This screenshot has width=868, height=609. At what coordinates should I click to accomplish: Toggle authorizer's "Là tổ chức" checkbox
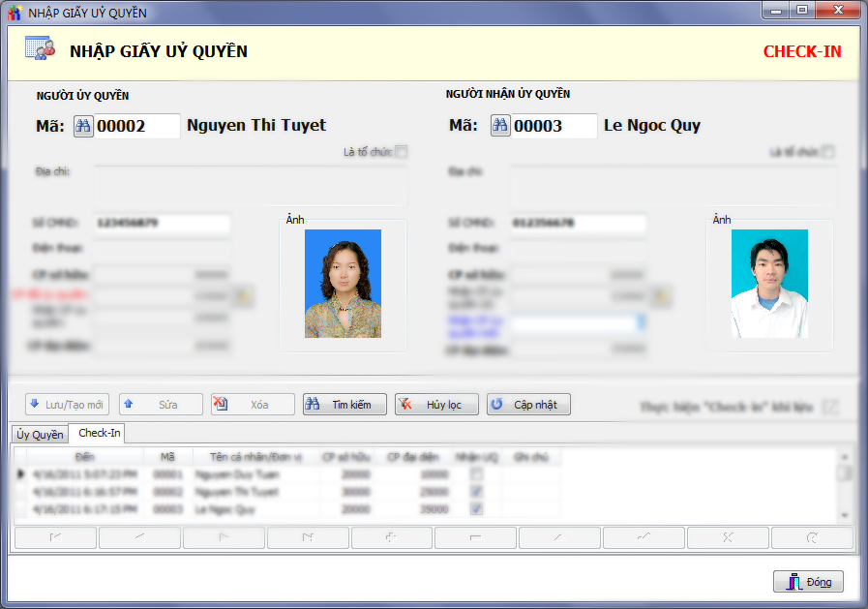click(x=402, y=152)
